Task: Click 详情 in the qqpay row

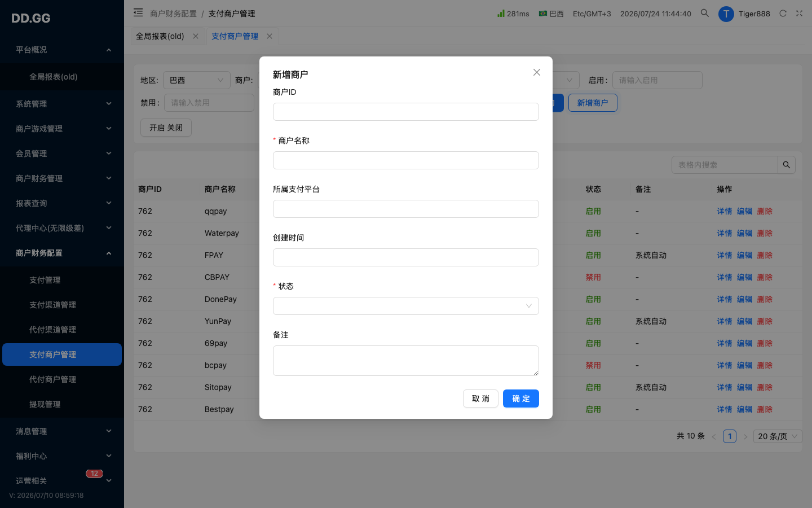Action: [x=724, y=211]
